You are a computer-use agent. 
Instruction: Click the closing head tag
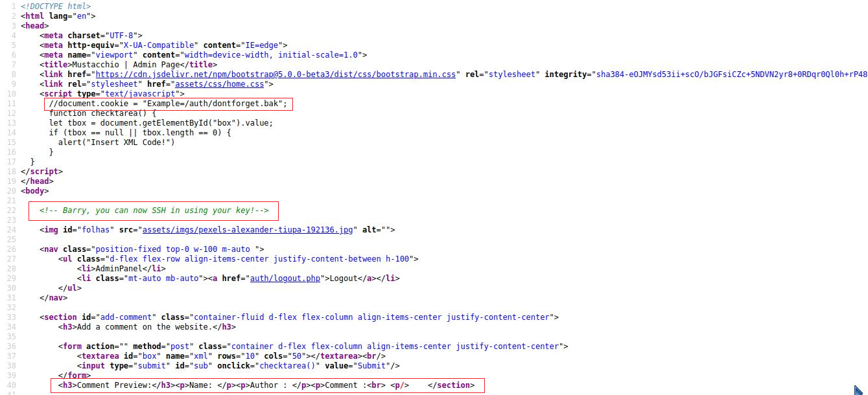pyautogui.click(x=38, y=181)
